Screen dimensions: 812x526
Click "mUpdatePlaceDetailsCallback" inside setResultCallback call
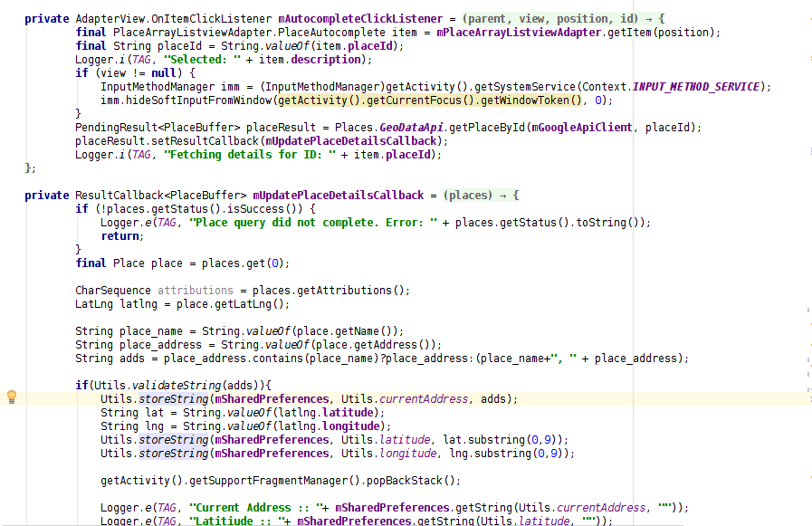(351, 141)
